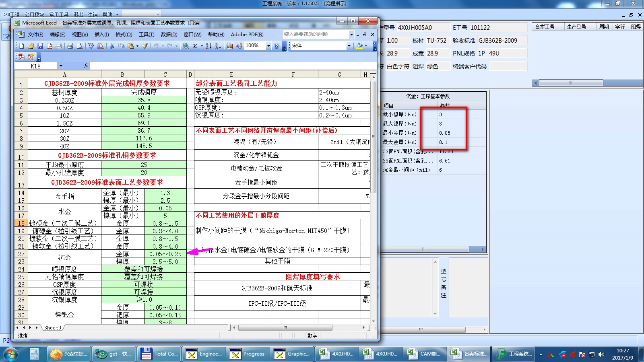Open the 宋体 font name dropdown
This screenshot has width=644, height=362.
point(349,46)
